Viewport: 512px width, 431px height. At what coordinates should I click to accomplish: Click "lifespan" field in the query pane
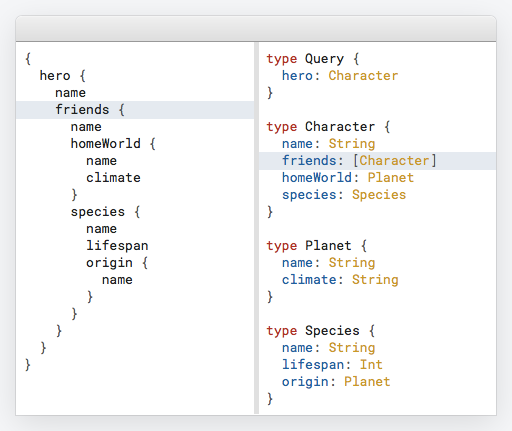117,246
